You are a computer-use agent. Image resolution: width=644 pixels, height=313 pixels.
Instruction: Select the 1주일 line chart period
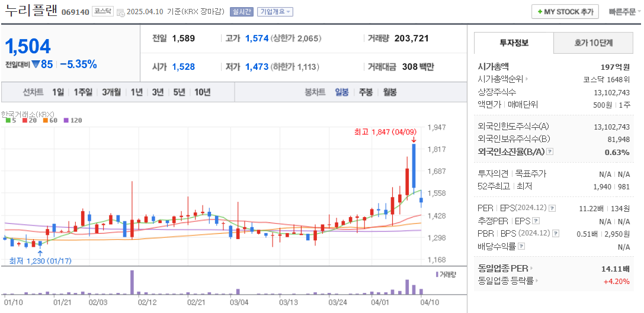tap(83, 92)
